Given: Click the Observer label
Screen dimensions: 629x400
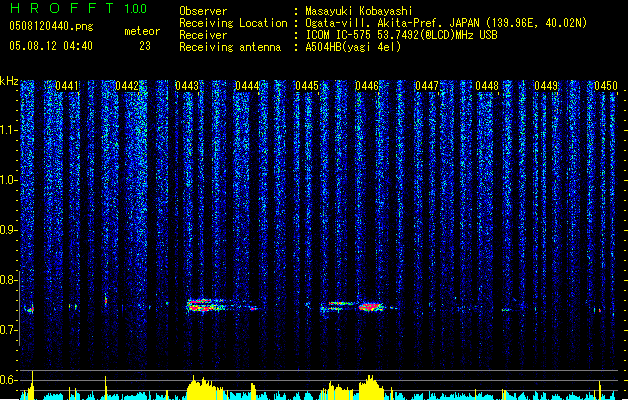Looking at the screenshot, I should (x=203, y=11).
